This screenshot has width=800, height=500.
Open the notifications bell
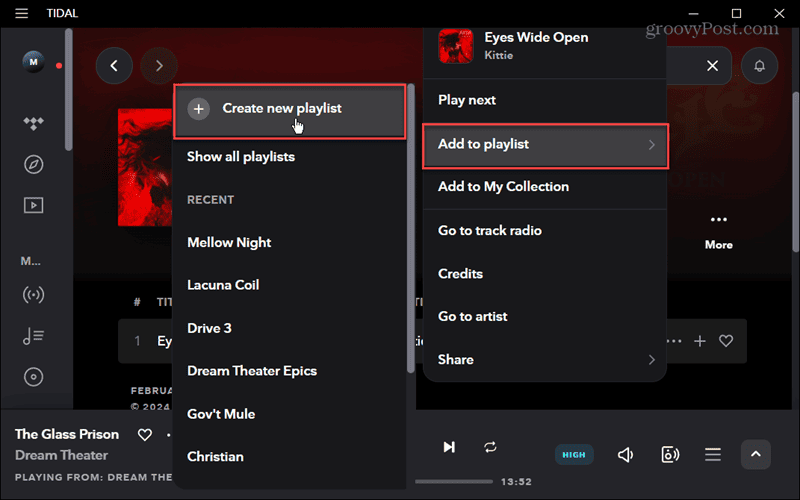[x=760, y=65]
